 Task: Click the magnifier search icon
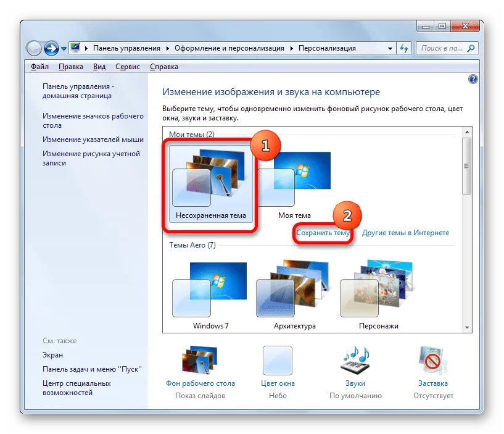[x=471, y=48]
